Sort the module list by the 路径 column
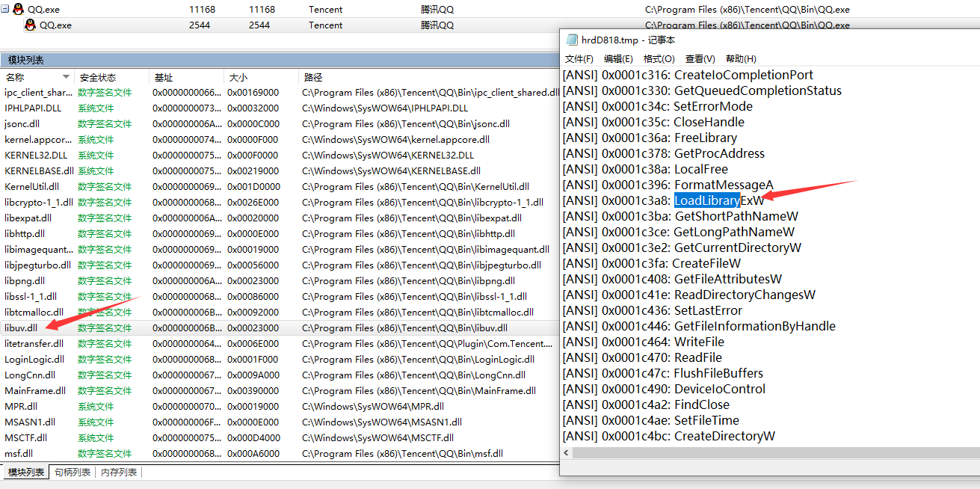The image size is (980, 489). tap(429, 77)
